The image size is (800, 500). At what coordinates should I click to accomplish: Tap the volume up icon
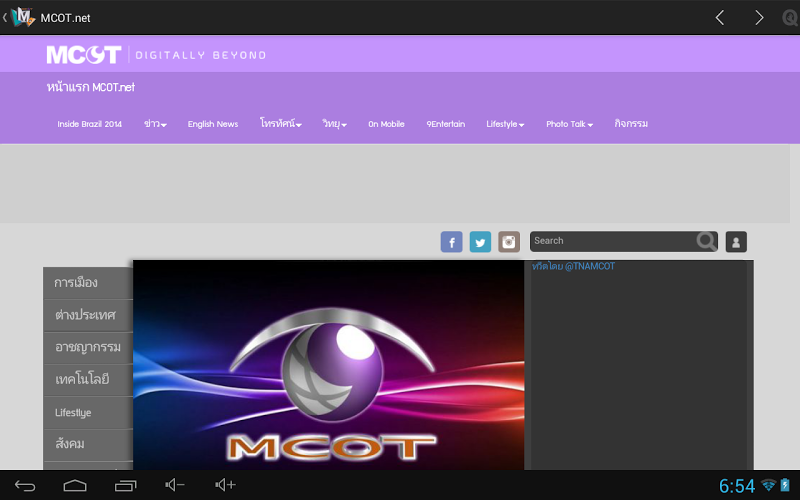[x=225, y=485]
